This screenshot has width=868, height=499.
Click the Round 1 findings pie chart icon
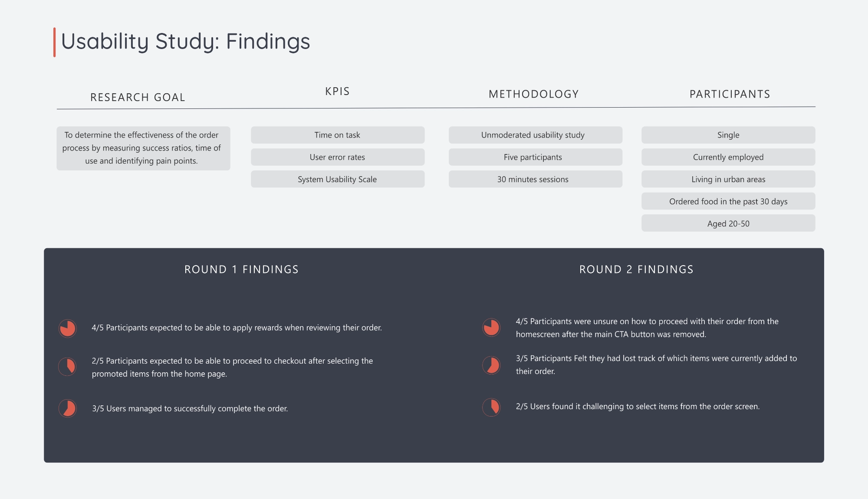pyautogui.click(x=67, y=327)
